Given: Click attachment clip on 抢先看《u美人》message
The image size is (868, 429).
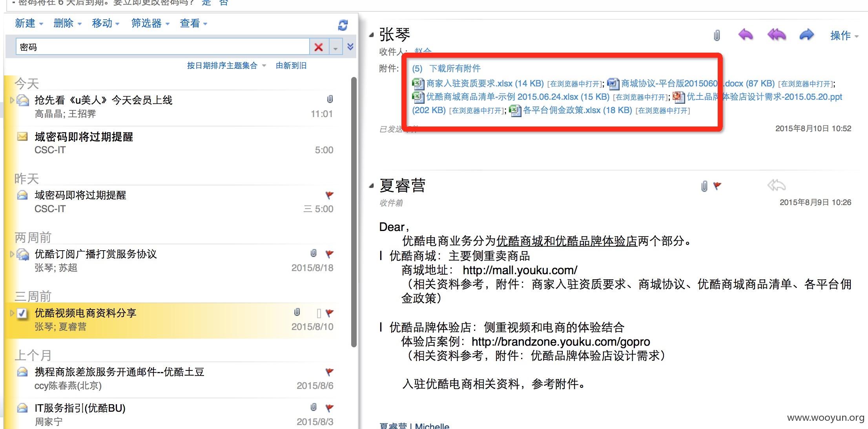Looking at the screenshot, I should (330, 99).
